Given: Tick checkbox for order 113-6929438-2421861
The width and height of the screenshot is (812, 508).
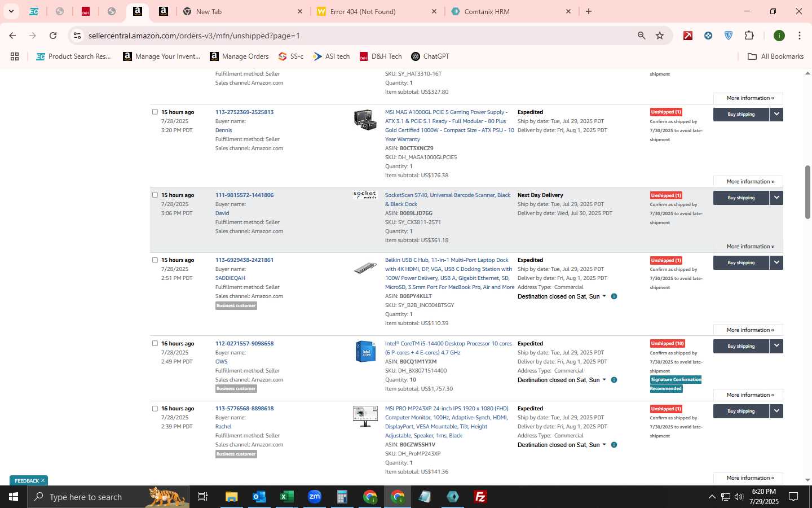Looking at the screenshot, I should [155, 260].
